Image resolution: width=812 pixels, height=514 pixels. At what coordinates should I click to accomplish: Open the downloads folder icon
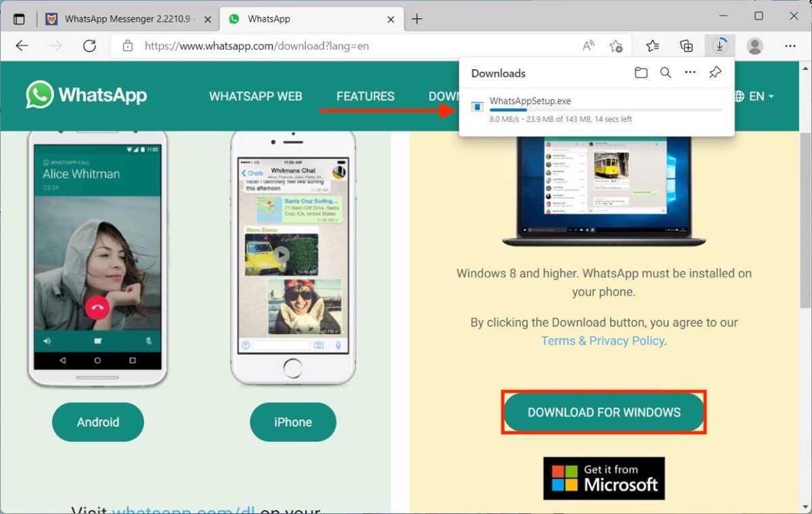pyautogui.click(x=641, y=73)
